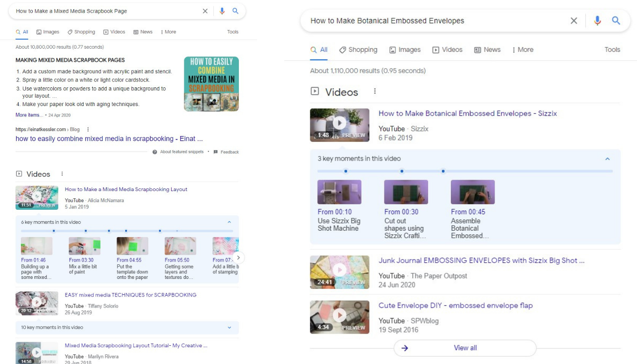
Task: Collapse the 3 key moments panel
Action: click(607, 159)
